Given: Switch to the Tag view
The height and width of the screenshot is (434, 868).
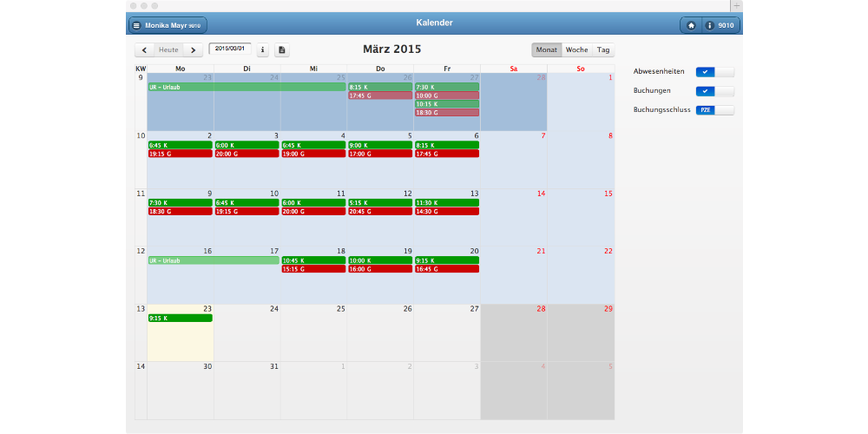Looking at the screenshot, I should (x=602, y=50).
